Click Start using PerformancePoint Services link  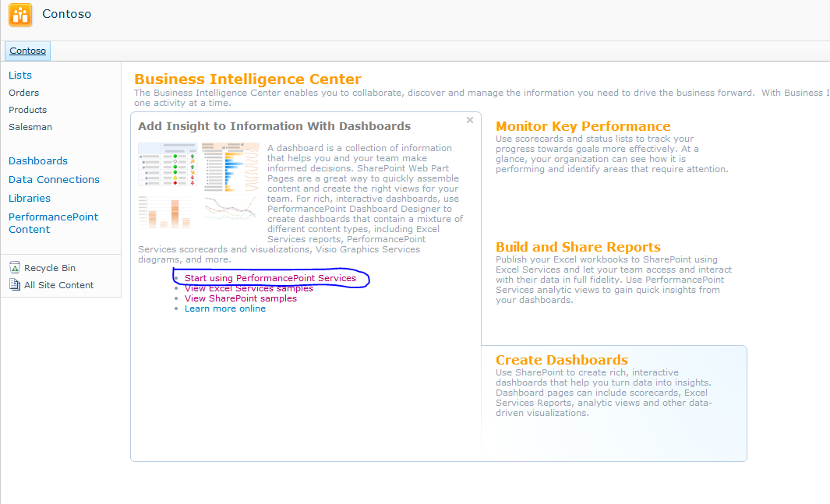point(270,278)
